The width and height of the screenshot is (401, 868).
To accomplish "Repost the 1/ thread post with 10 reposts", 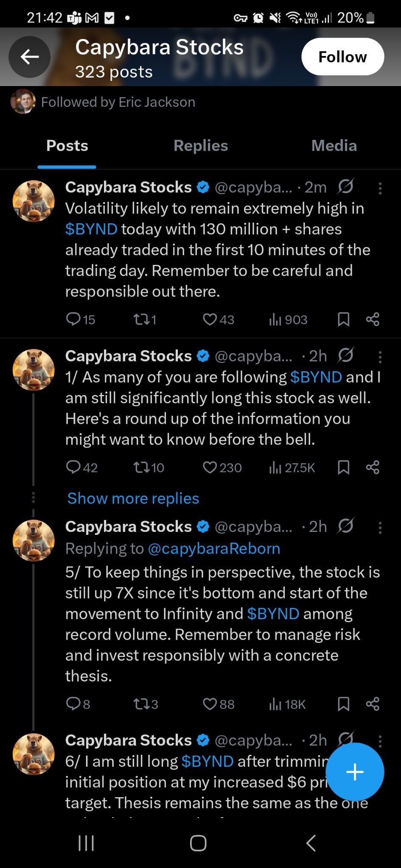I will click(x=149, y=467).
